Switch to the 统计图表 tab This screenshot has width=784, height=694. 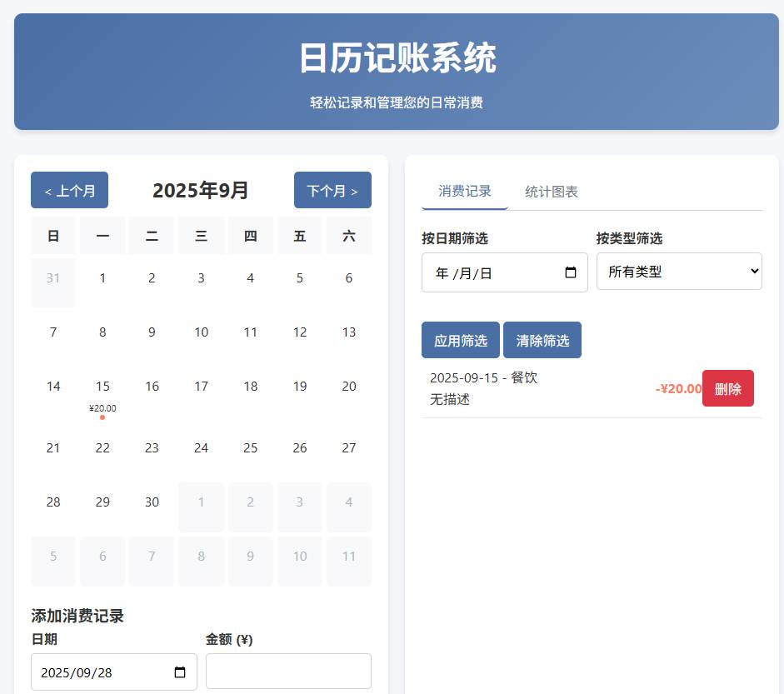(x=551, y=192)
